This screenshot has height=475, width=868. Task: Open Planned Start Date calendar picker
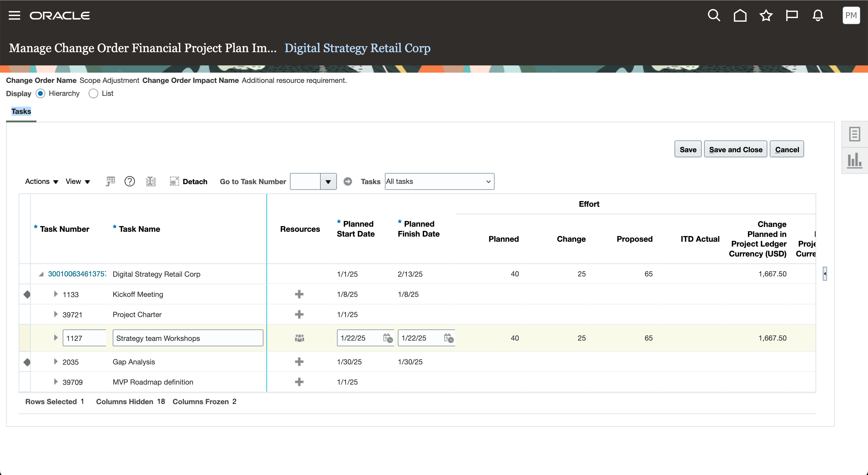(x=388, y=338)
